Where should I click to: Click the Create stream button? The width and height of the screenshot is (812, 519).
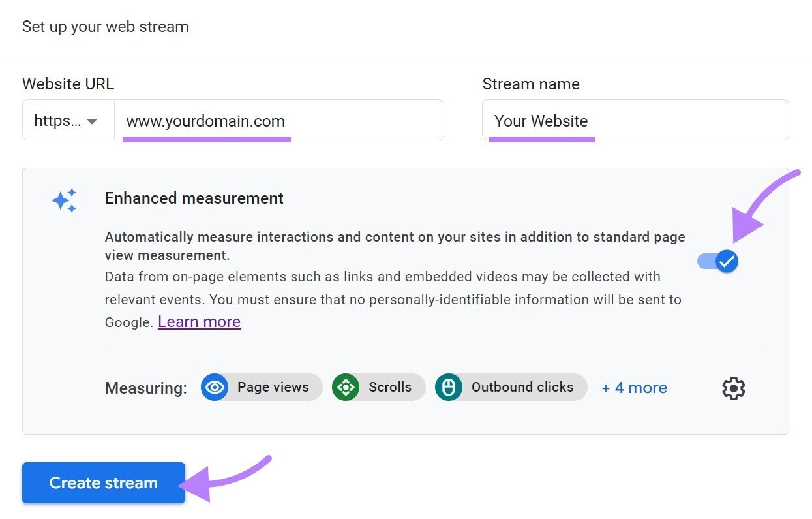tap(103, 482)
